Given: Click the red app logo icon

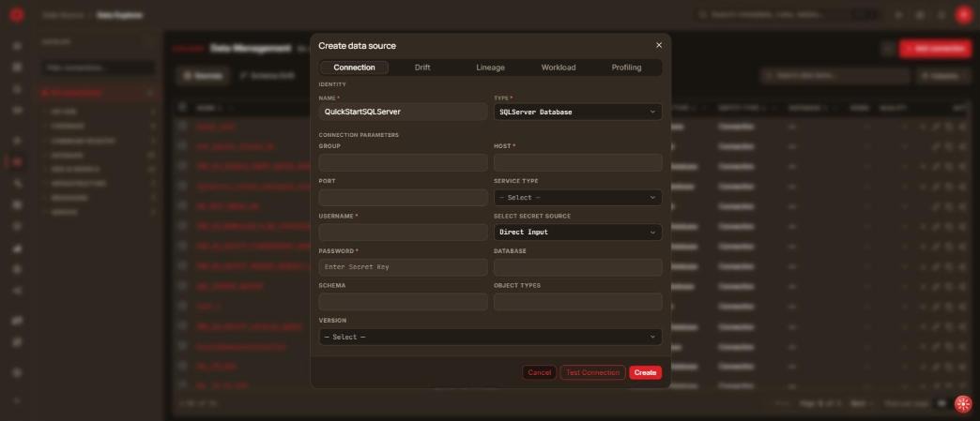Looking at the screenshot, I should coord(17,15).
